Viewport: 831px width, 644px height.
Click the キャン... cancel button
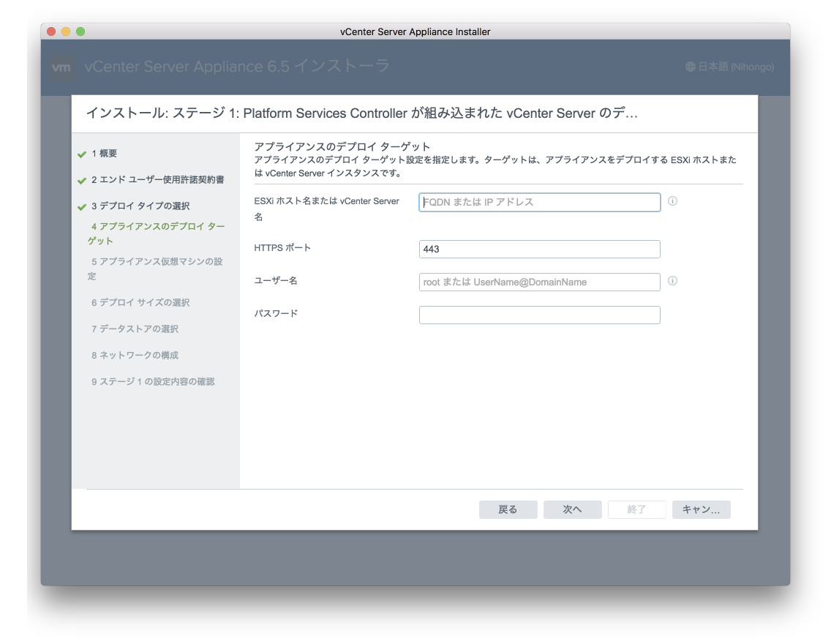click(701, 509)
